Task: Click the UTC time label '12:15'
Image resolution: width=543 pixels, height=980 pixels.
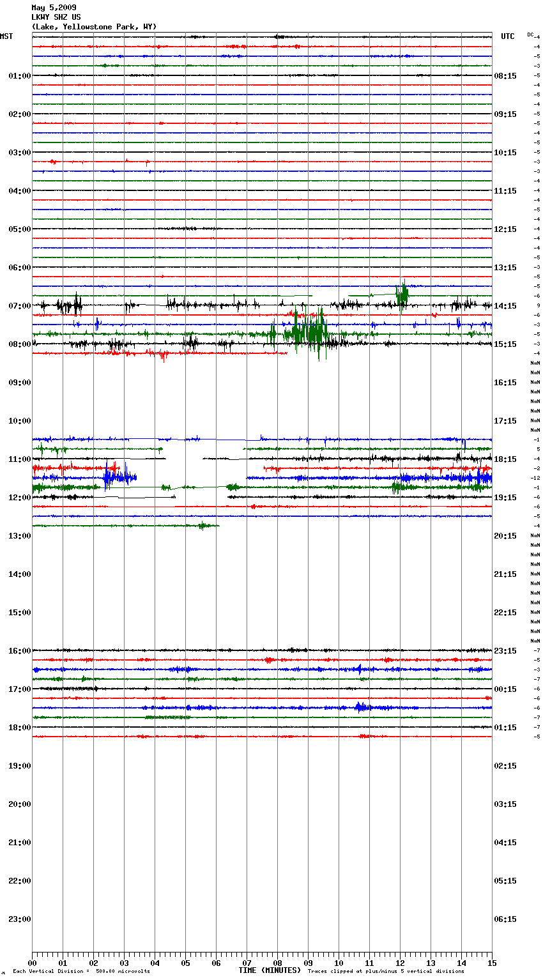Action: (x=505, y=229)
